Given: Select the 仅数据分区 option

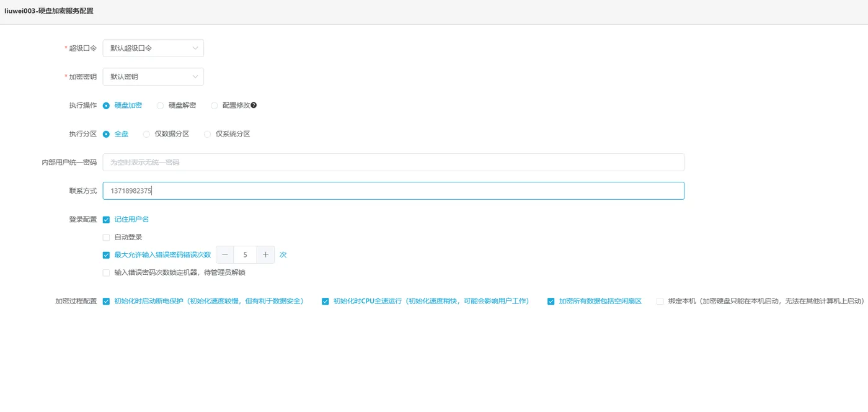Looking at the screenshot, I should pyautogui.click(x=146, y=134).
